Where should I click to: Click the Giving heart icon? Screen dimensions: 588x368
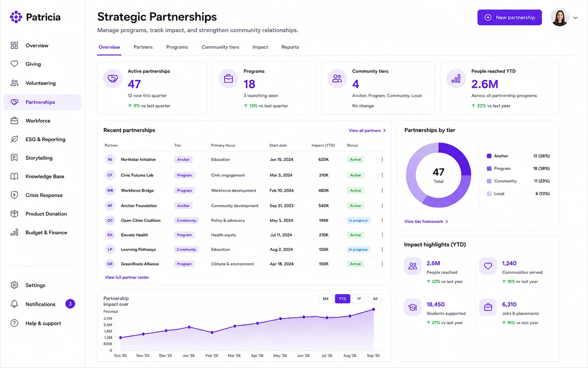14,64
